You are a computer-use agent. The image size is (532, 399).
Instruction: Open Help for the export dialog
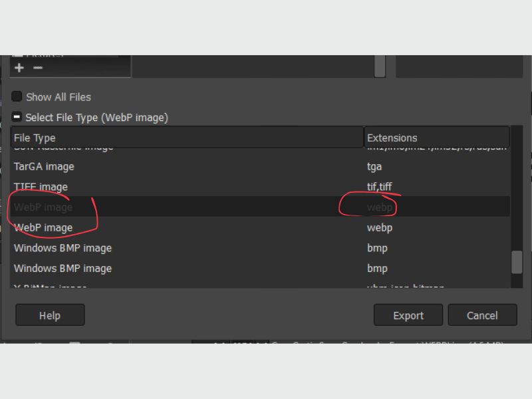(50, 315)
